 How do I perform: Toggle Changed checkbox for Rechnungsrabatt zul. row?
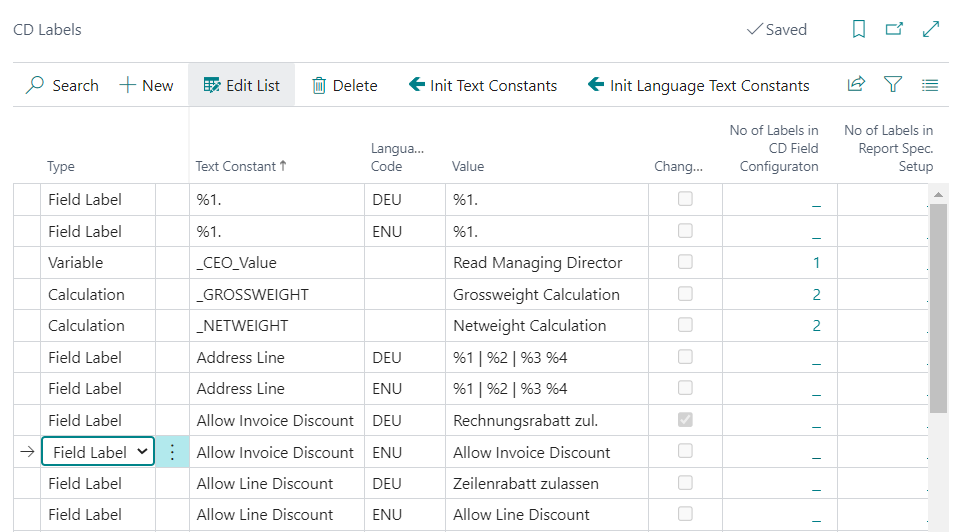[x=685, y=420]
